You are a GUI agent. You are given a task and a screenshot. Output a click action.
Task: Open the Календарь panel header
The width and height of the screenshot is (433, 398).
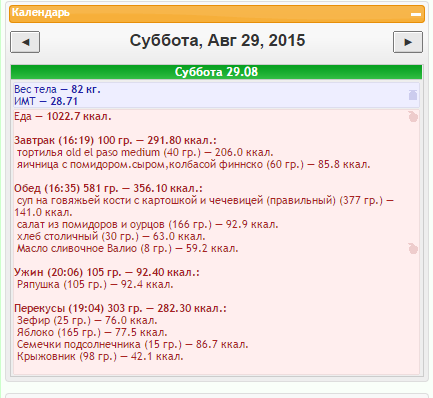point(217,14)
